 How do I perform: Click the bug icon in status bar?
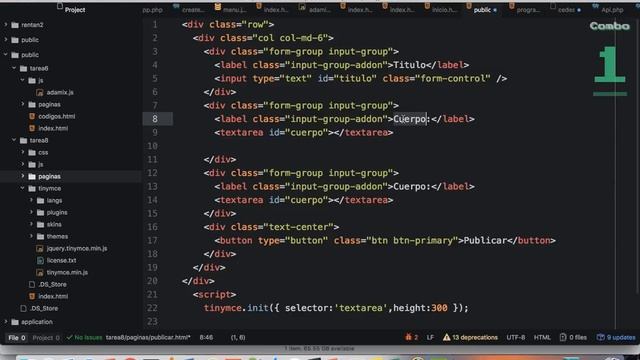408,337
